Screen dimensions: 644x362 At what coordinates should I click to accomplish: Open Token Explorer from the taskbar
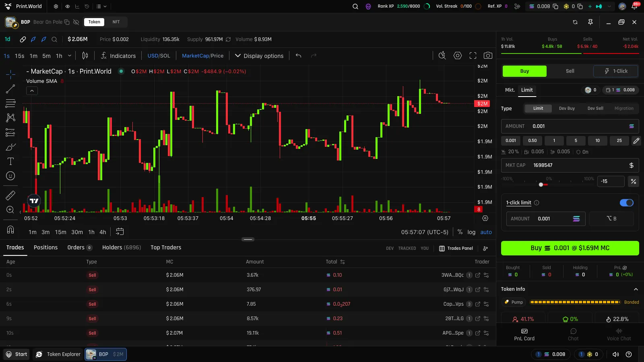coord(58,354)
